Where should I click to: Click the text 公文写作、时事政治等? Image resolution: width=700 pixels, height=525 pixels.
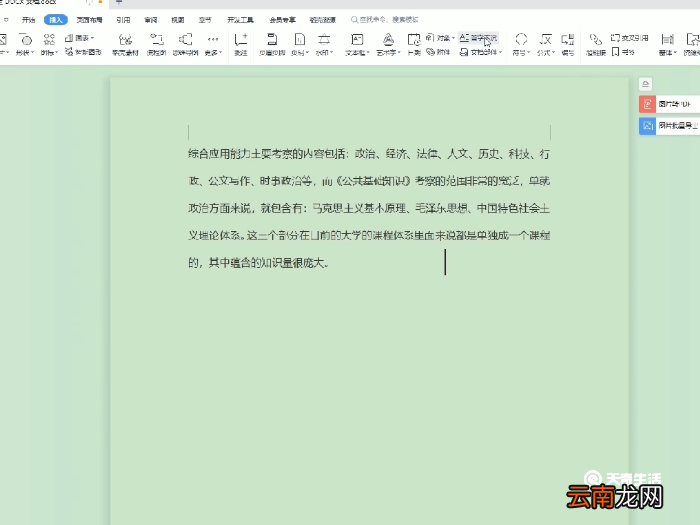(260, 181)
